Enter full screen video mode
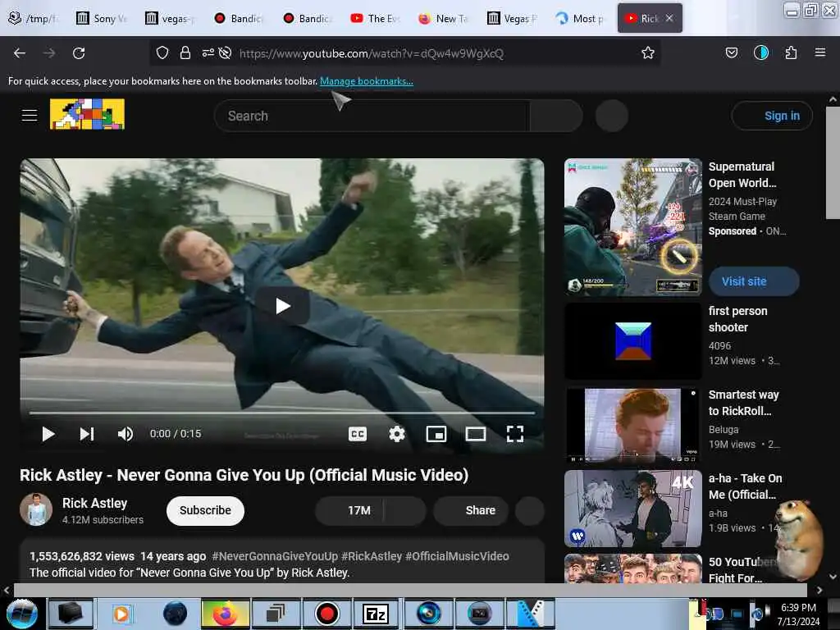 (x=515, y=434)
